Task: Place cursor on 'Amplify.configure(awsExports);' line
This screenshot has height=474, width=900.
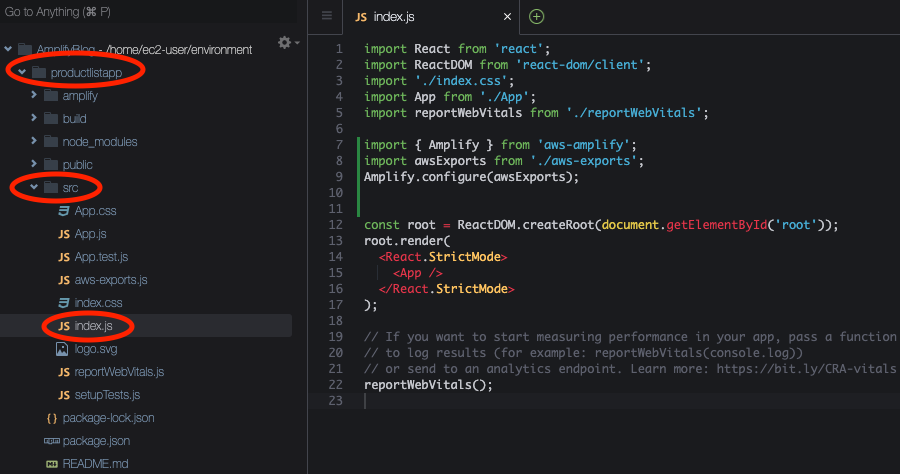Action: 471,177
